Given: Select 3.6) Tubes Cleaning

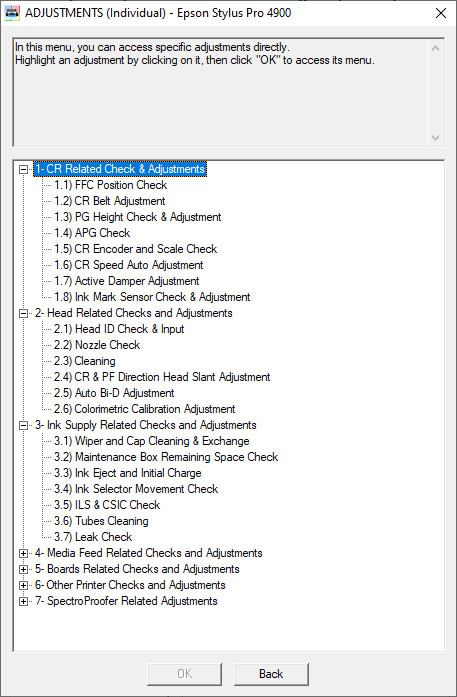Looking at the screenshot, I should [x=101, y=521].
